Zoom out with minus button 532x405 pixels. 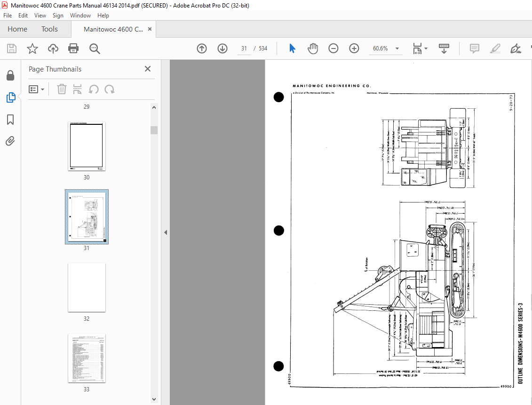(333, 49)
